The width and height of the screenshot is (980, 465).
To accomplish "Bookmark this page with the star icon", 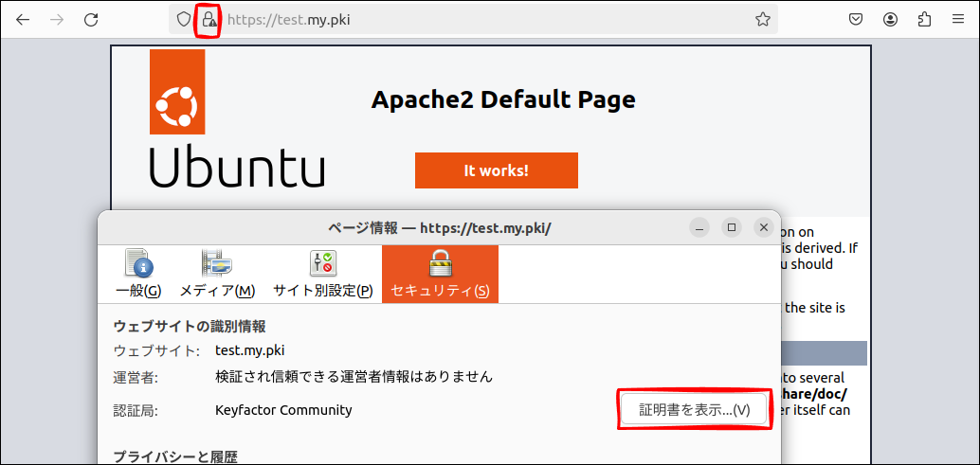I will coord(762,19).
